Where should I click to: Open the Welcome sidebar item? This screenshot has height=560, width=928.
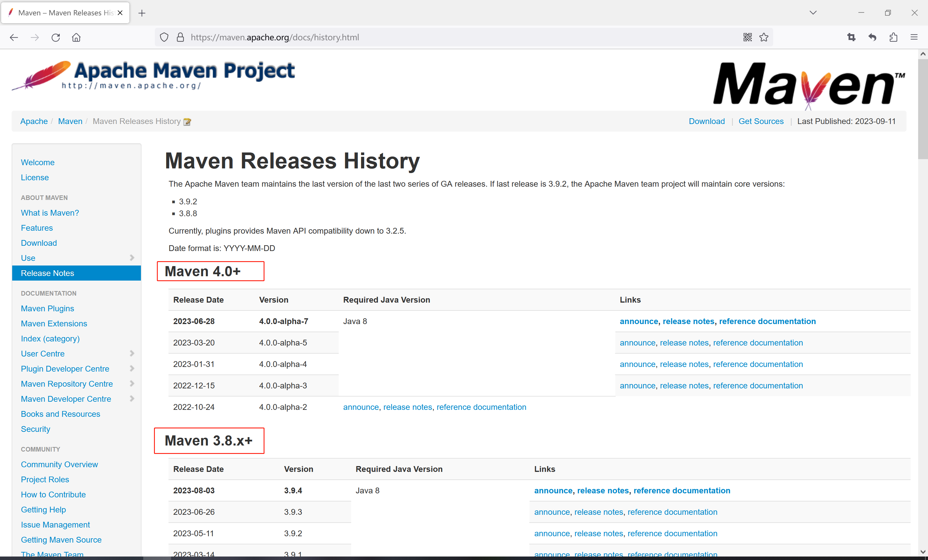pyautogui.click(x=38, y=162)
